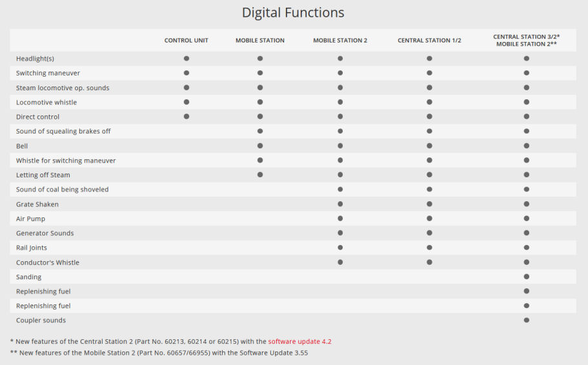Image resolution: width=588 pixels, height=365 pixels.
Task: Click the Central Station 3/2 dot for Coupler sounds
Action: (x=527, y=321)
